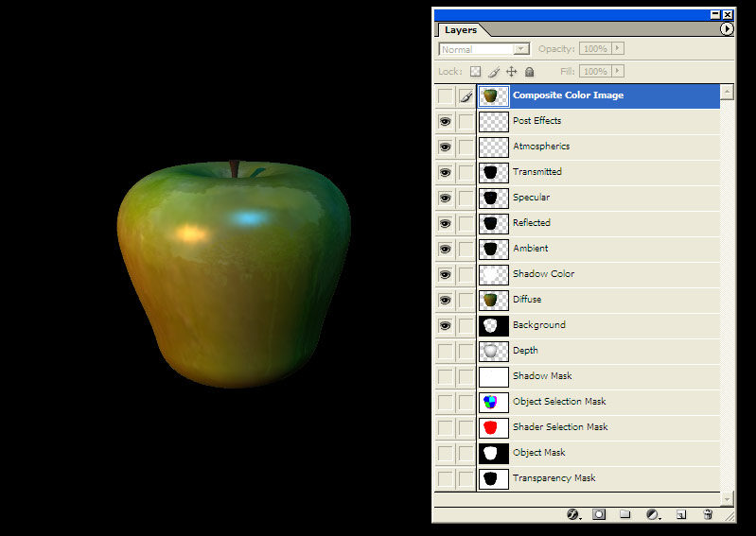Toggle visibility of the Diffuse layer

click(x=445, y=301)
